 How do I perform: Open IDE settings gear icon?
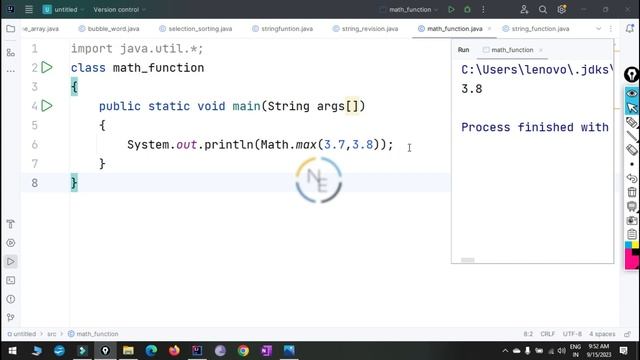tap(562, 9)
